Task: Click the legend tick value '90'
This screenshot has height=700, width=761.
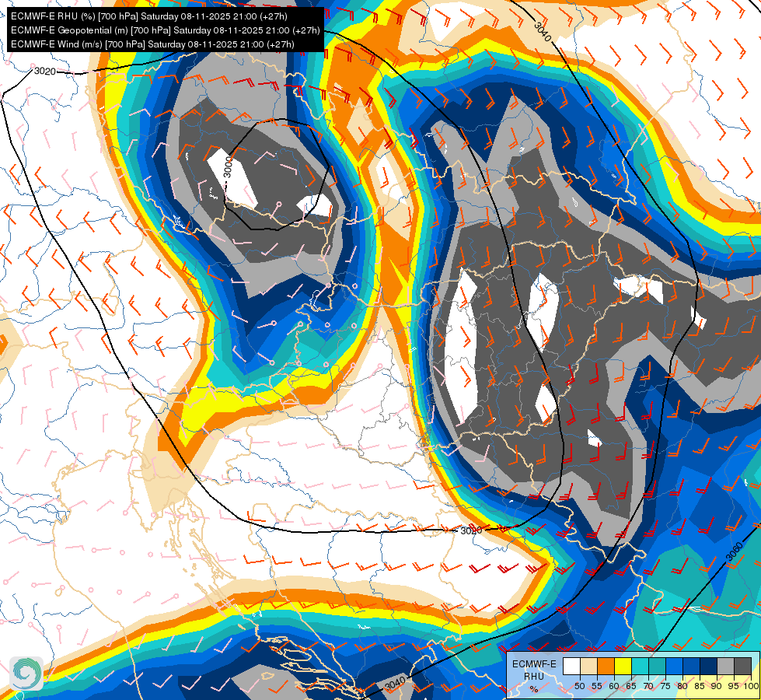Action: click(717, 686)
